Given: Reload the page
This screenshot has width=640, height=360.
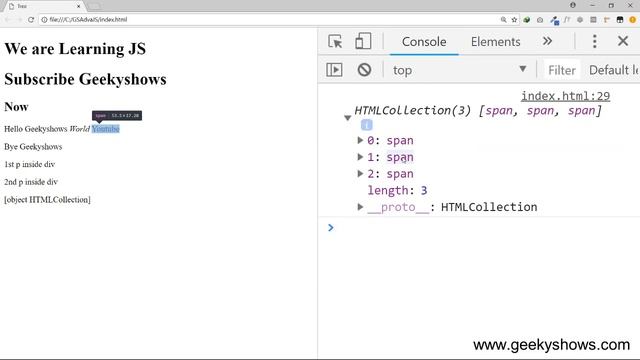Looking at the screenshot, I should coord(31,19).
